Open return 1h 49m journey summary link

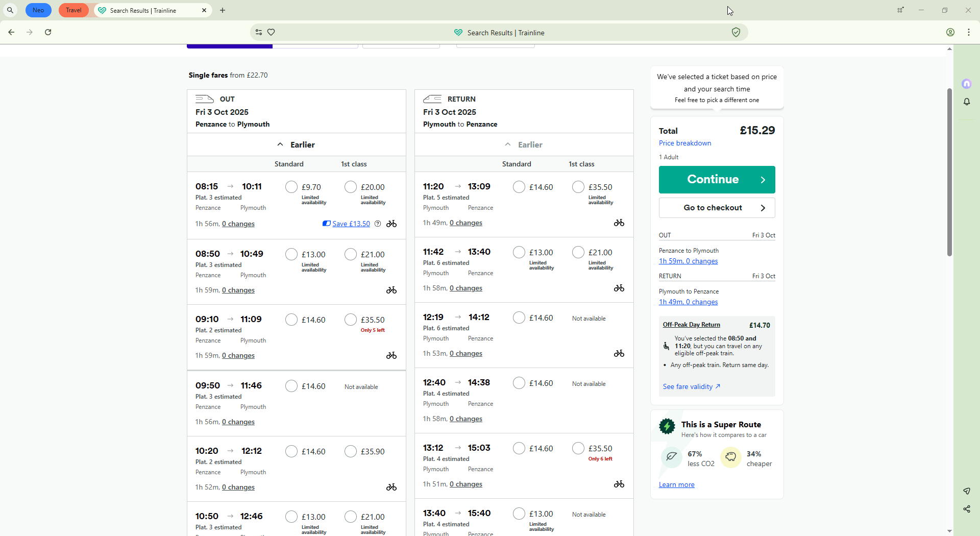pos(688,302)
